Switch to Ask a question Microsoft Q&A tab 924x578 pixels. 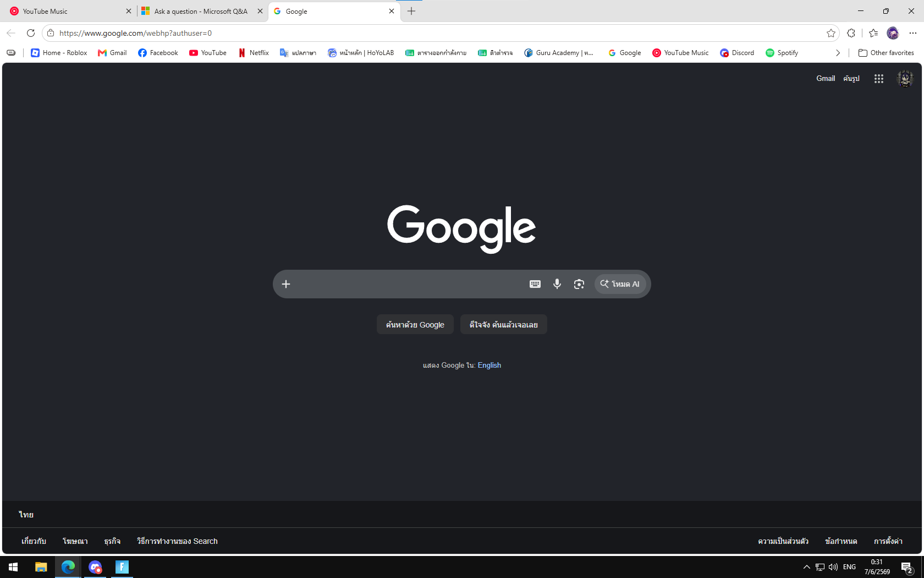[202, 11]
